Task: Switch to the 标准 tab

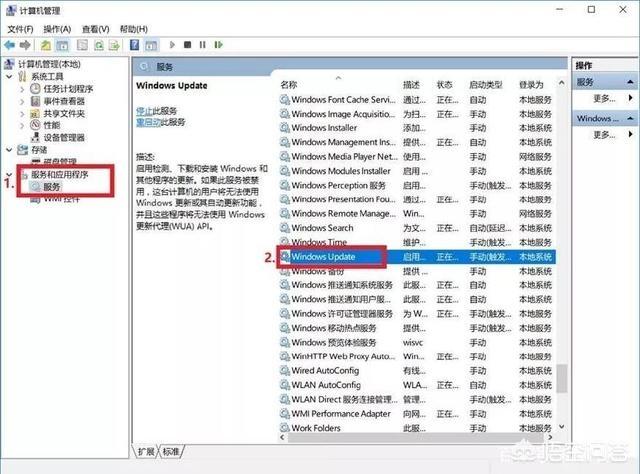Action: 171,452
